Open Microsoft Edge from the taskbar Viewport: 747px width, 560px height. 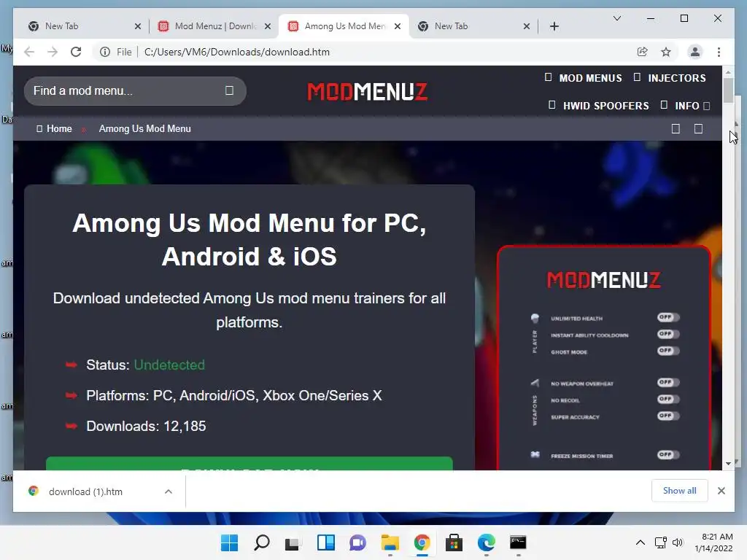pos(486,542)
